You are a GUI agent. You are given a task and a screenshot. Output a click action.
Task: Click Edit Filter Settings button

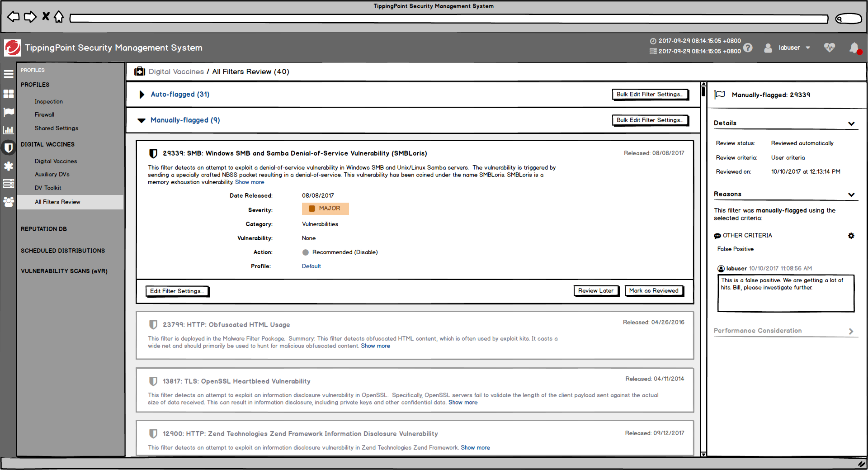[x=177, y=291]
